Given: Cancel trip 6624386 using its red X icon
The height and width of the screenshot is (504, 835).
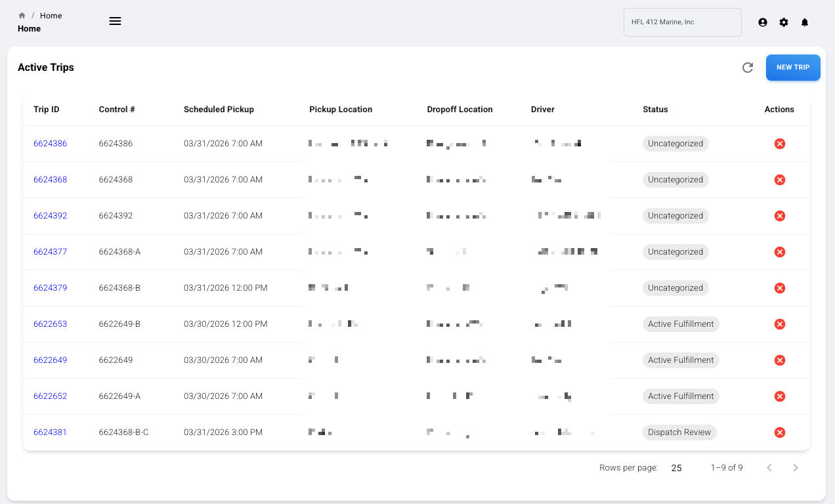Looking at the screenshot, I should click(779, 143).
